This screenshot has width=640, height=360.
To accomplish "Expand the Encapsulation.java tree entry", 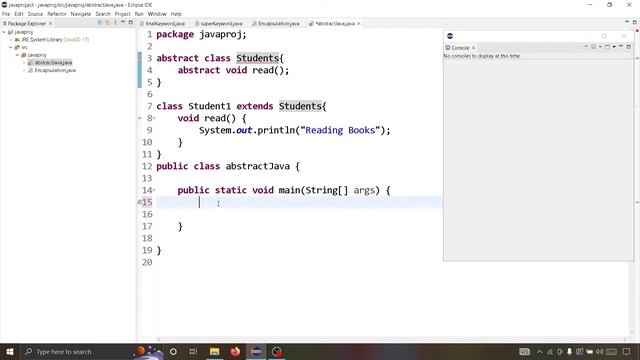I will [x=24, y=71].
